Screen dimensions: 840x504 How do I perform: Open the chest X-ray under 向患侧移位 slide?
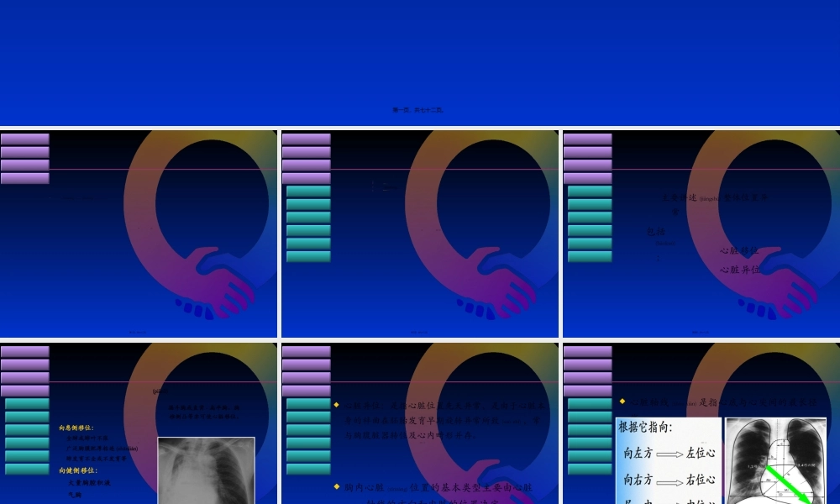click(206, 470)
